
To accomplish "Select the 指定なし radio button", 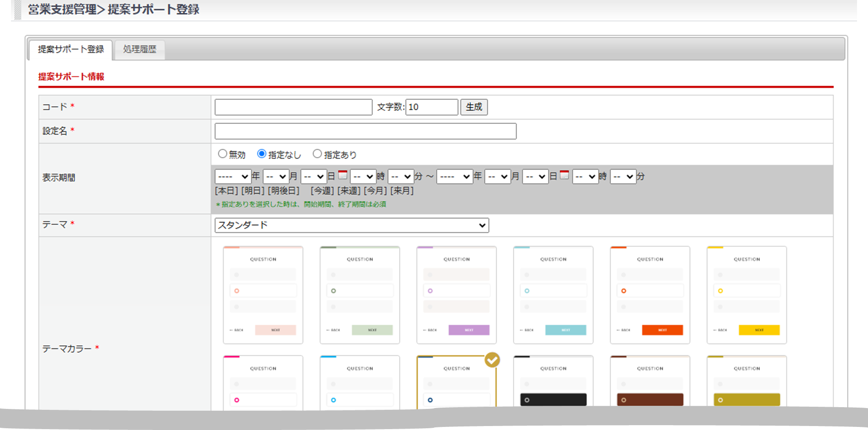I will pos(262,154).
